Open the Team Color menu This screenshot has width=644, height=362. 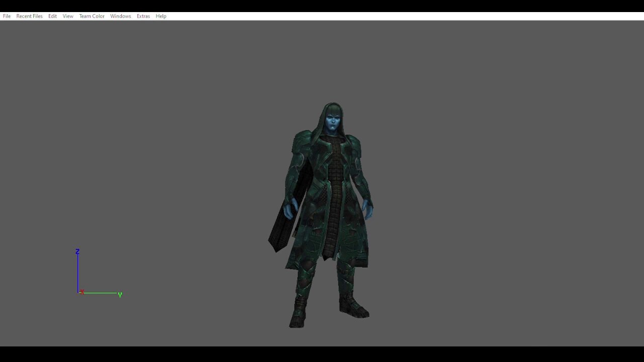pyautogui.click(x=92, y=16)
